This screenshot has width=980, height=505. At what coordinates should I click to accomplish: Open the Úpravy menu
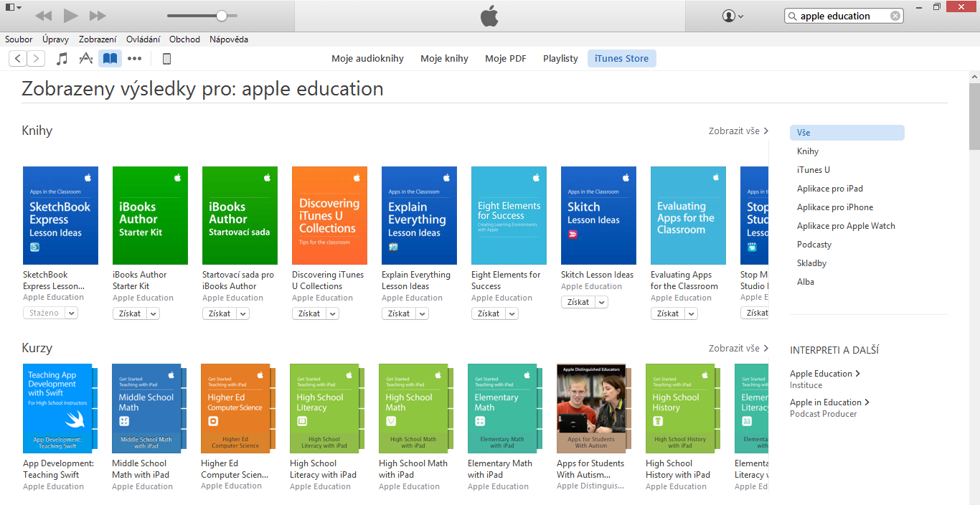[x=55, y=39]
